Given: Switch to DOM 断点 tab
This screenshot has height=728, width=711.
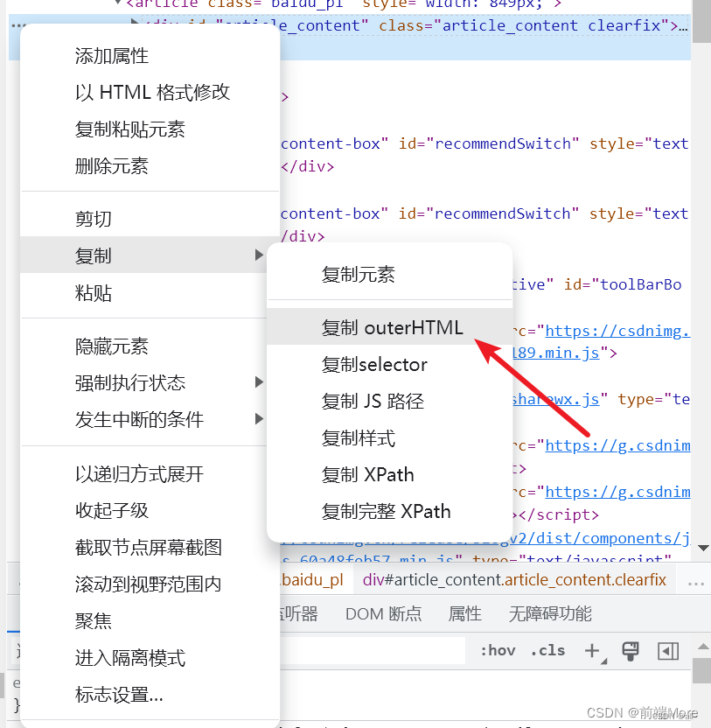Looking at the screenshot, I should (383, 613).
